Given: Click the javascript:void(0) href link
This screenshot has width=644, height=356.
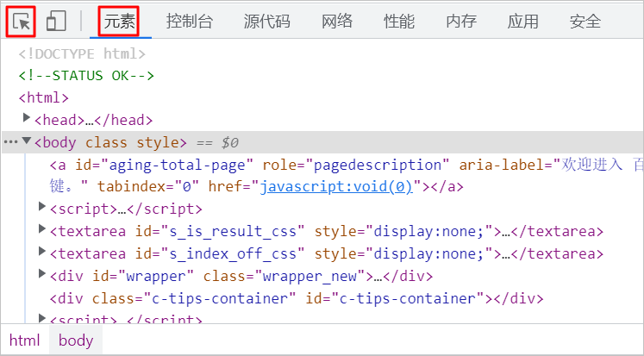Looking at the screenshot, I should 335,187.
